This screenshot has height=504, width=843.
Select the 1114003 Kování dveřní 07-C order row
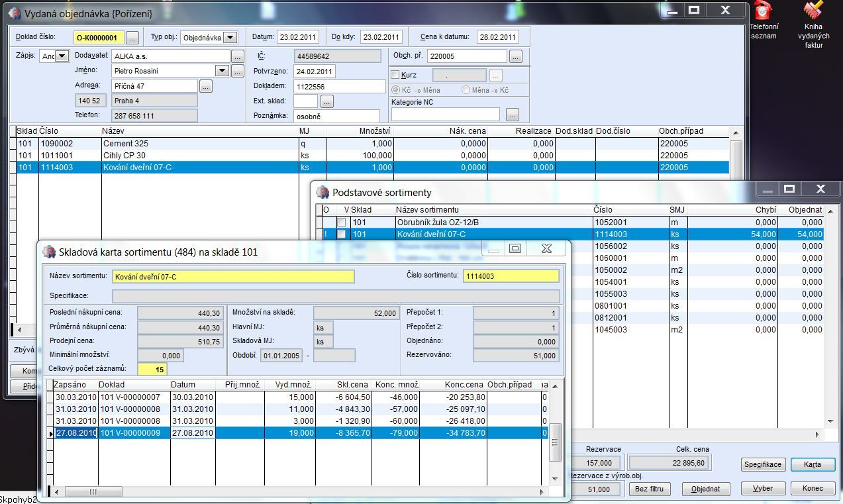[372, 168]
